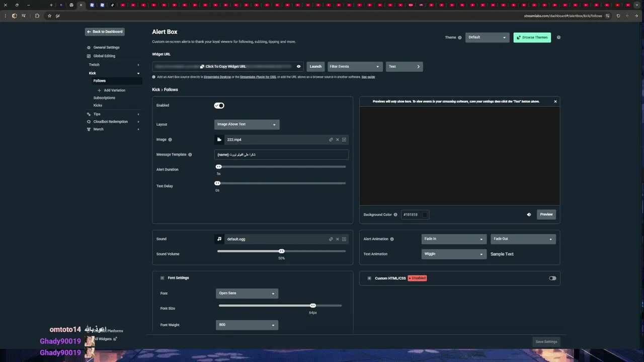This screenshot has height=362, width=644.
Task: Open media gallery grid icon for 222.mp4
Action: 344,140
